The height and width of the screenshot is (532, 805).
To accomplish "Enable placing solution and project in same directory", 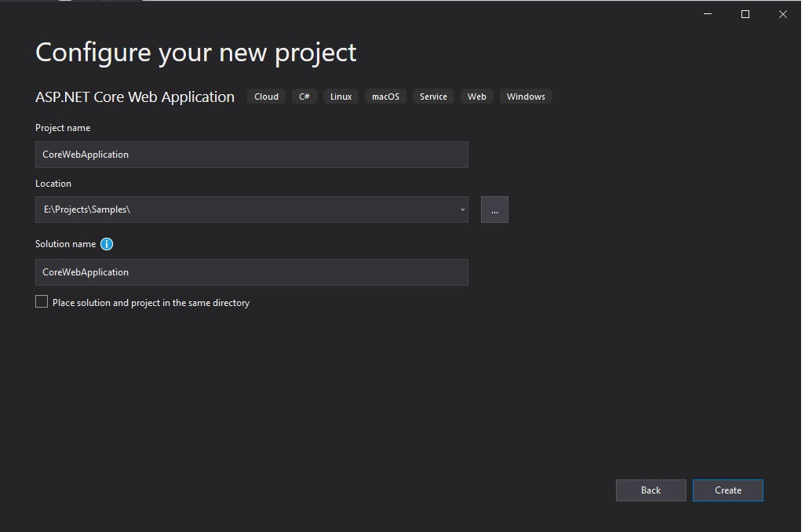I will coord(42,302).
